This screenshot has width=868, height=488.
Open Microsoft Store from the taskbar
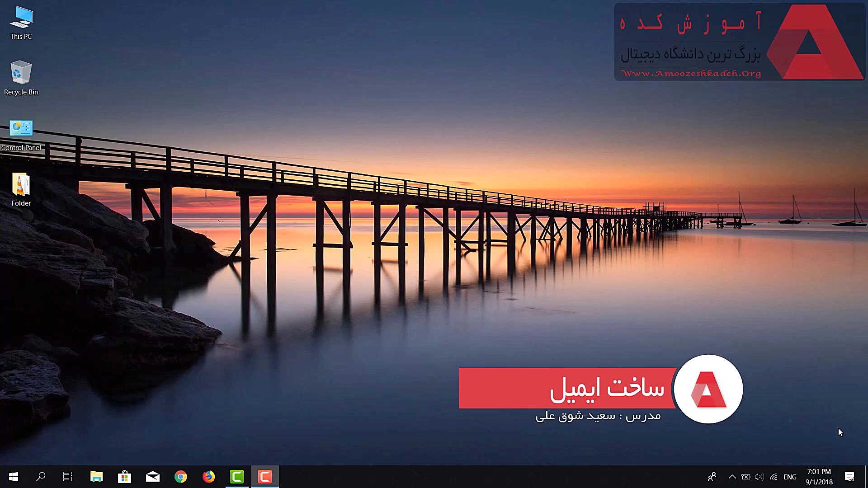coord(124,477)
